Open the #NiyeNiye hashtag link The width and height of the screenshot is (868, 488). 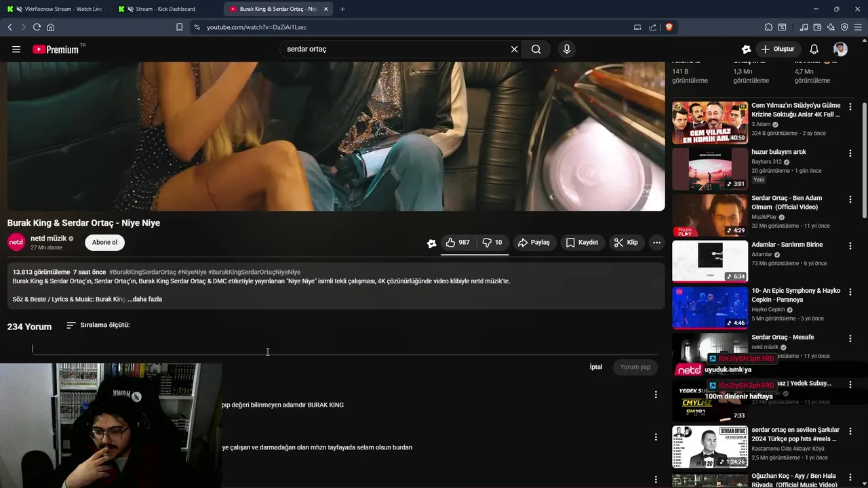tap(192, 272)
